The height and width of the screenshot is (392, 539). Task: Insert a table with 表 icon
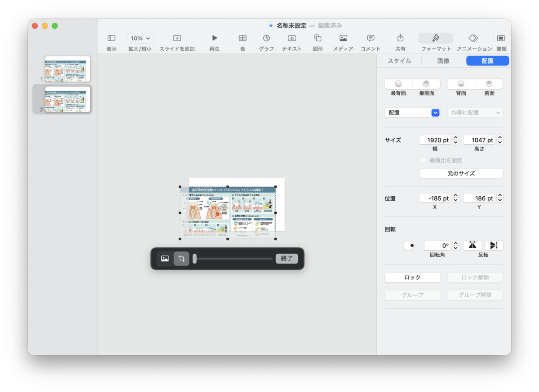coord(243,38)
